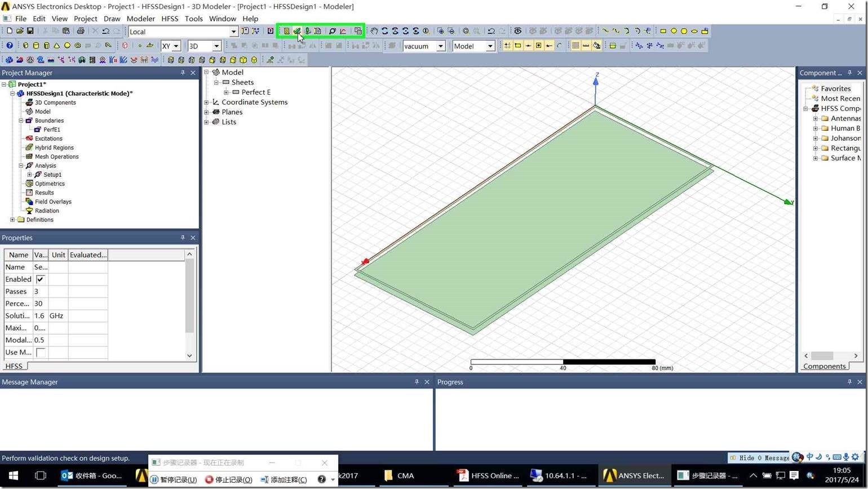Click the New project icon
Viewport: 868px width, 489px height.
coord(9,31)
